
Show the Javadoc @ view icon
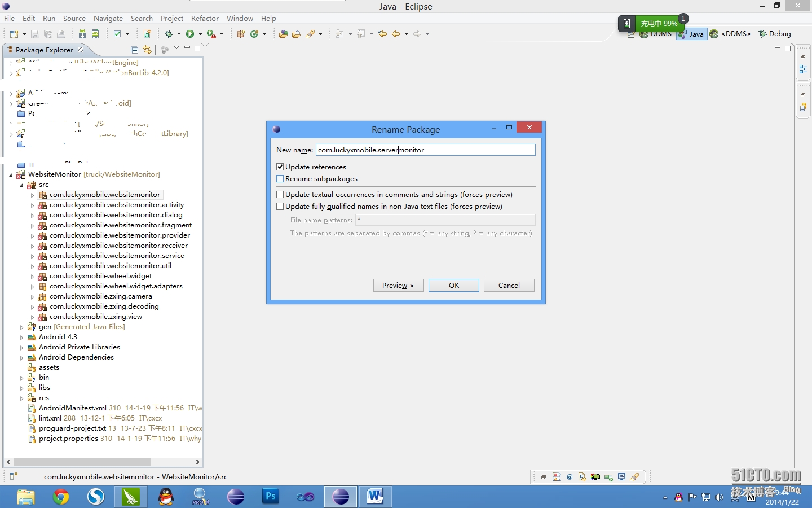click(570, 477)
